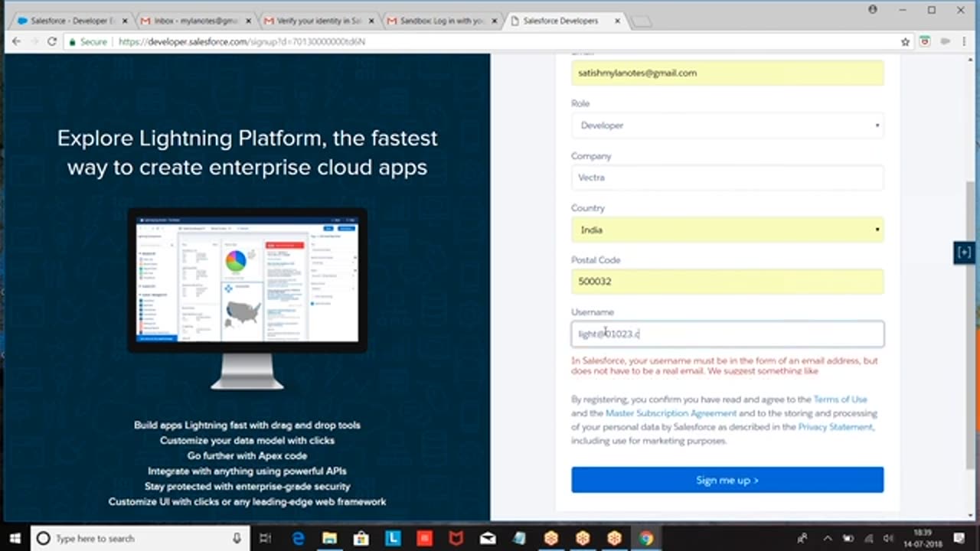Open Task View in the taskbar
This screenshot has width=980, height=551.
pos(265,538)
